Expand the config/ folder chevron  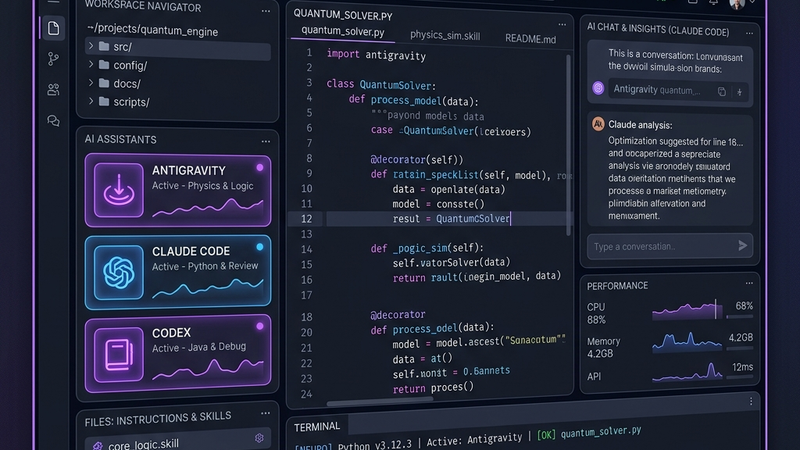pos(91,64)
